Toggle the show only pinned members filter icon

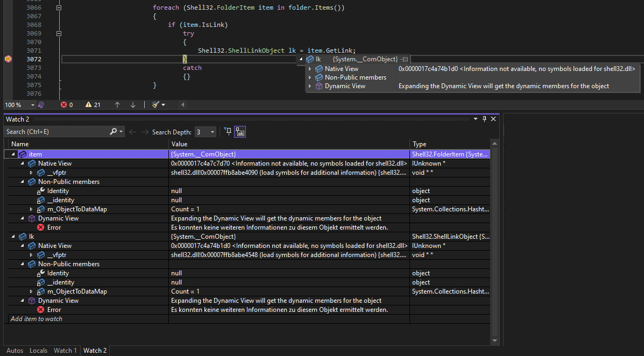coord(228,131)
